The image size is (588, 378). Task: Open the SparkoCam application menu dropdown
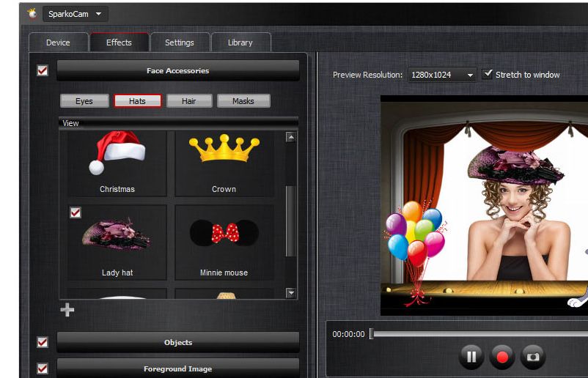[76, 14]
